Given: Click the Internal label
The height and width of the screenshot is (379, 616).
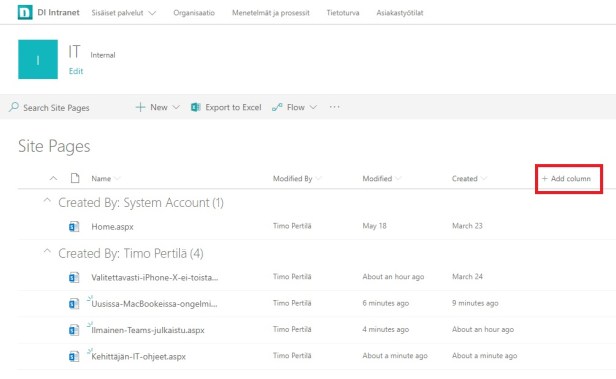Looking at the screenshot, I should tap(103, 55).
